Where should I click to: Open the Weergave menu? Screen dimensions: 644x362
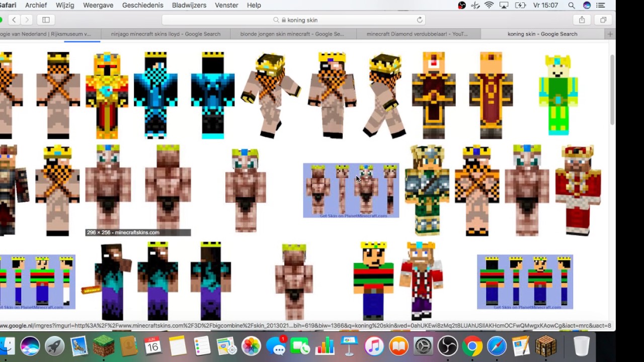pyautogui.click(x=98, y=5)
